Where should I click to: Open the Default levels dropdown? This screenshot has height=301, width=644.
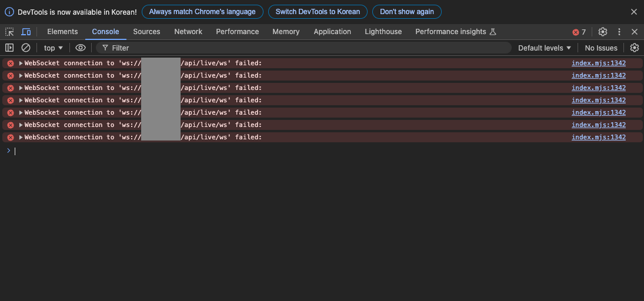[x=545, y=48]
